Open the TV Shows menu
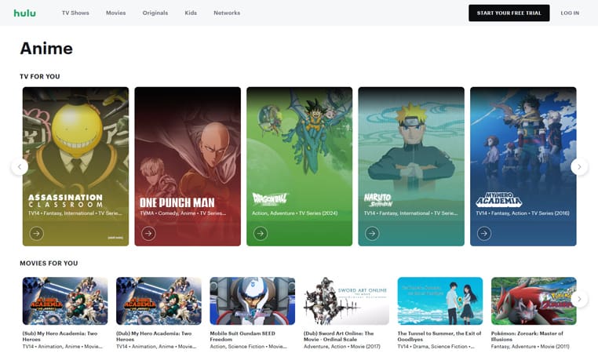Image resolution: width=598 pixels, height=364 pixels. [x=75, y=13]
